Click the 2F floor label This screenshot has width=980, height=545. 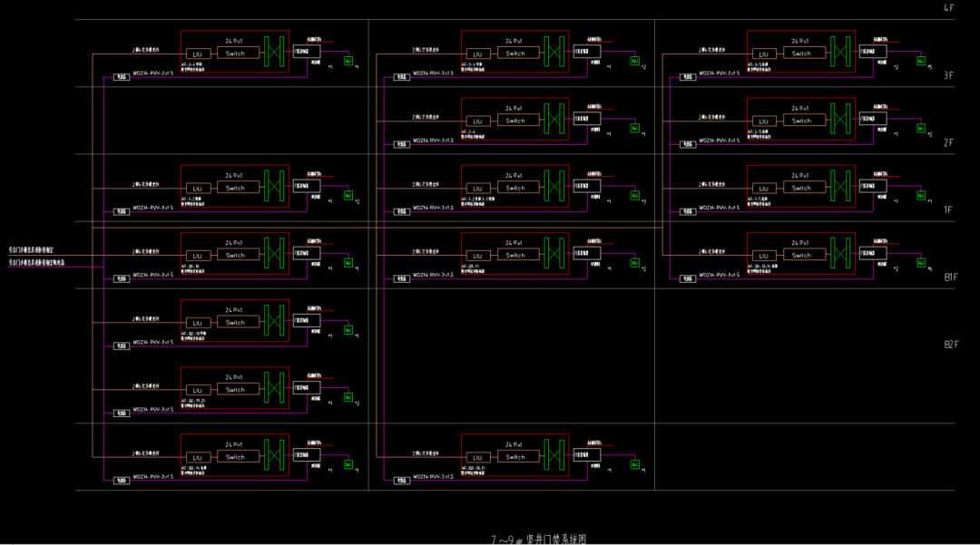tap(949, 142)
